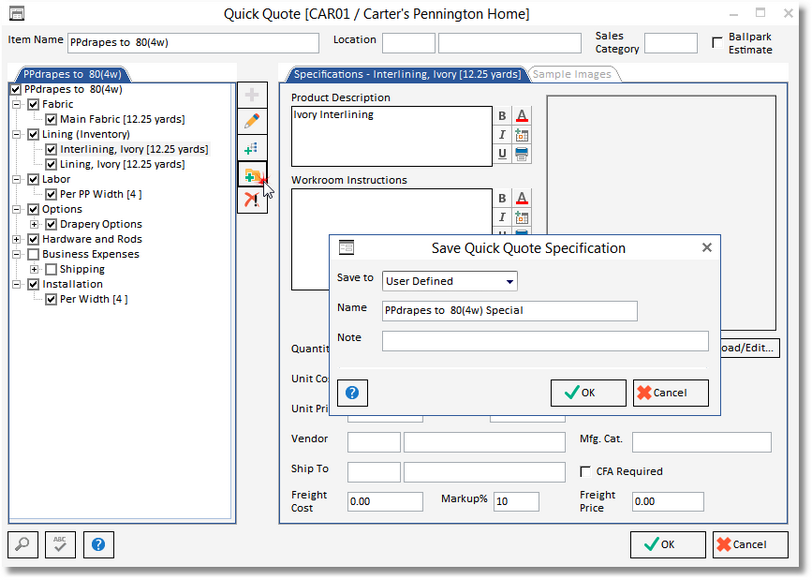Click the Note input field
This screenshot has height=580, width=812.
[545, 342]
